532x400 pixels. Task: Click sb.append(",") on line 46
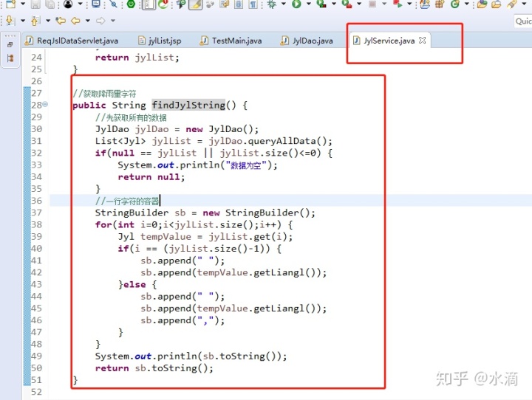click(183, 320)
